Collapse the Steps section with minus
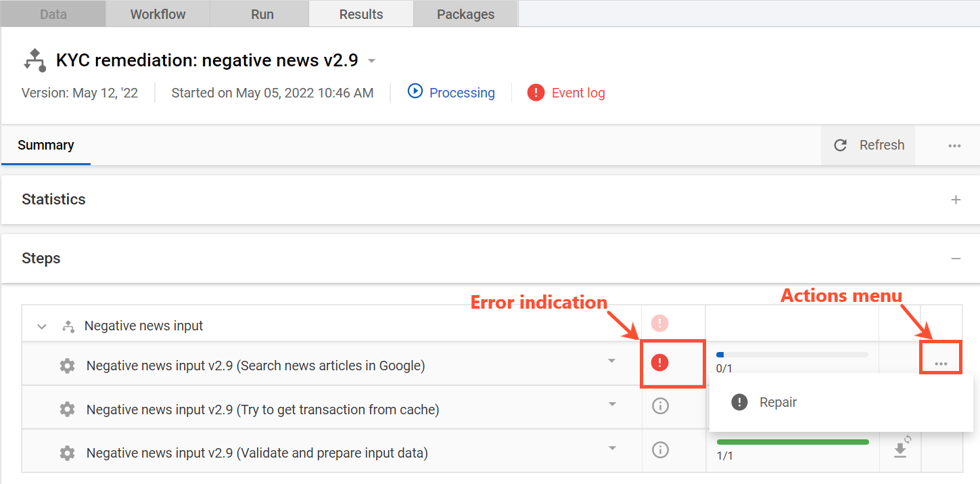The image size is (980, 484). pos(956,259)
